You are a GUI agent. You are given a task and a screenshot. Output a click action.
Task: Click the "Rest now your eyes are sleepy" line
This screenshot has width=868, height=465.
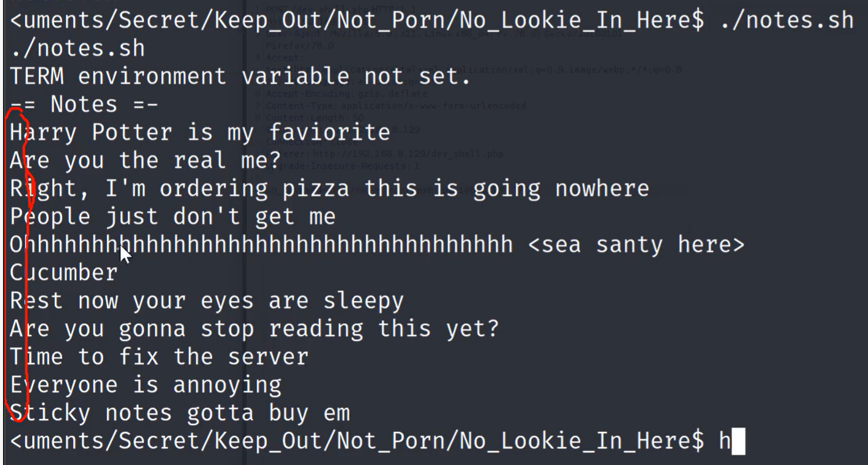pos(207,301)
